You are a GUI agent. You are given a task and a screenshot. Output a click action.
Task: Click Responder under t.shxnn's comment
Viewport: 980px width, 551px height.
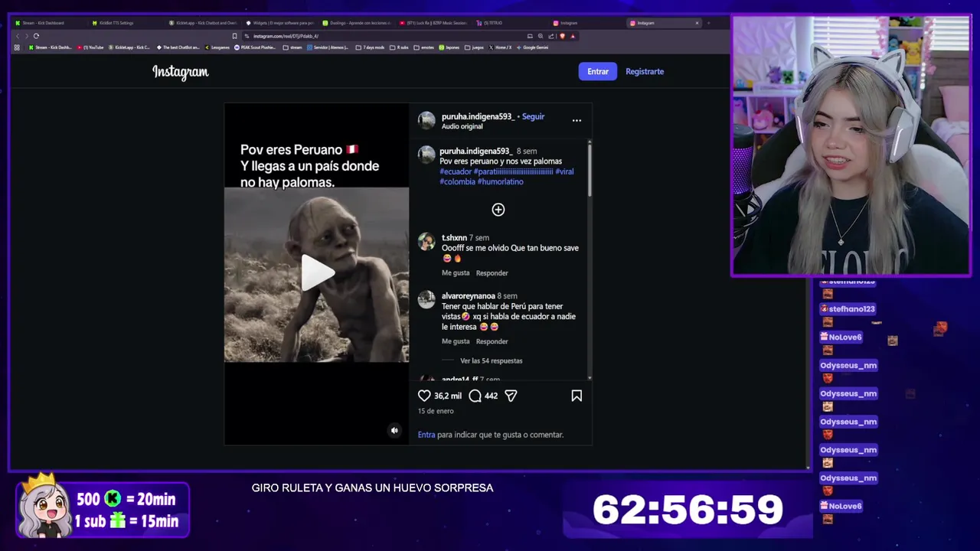[492, 273]
